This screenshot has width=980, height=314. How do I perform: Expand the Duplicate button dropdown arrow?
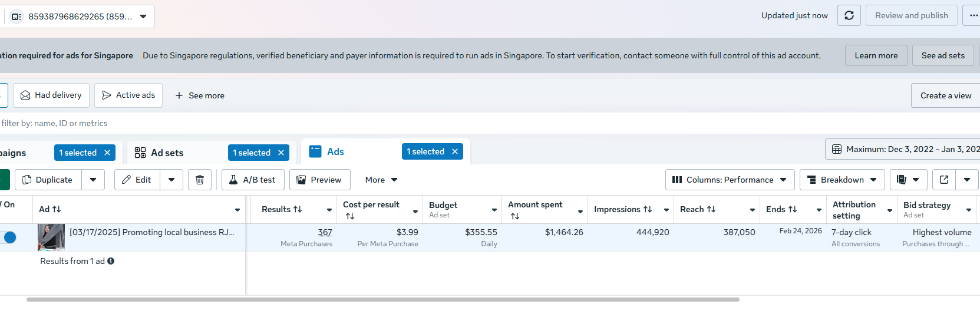pyautogui.click(x=93, y=180)
